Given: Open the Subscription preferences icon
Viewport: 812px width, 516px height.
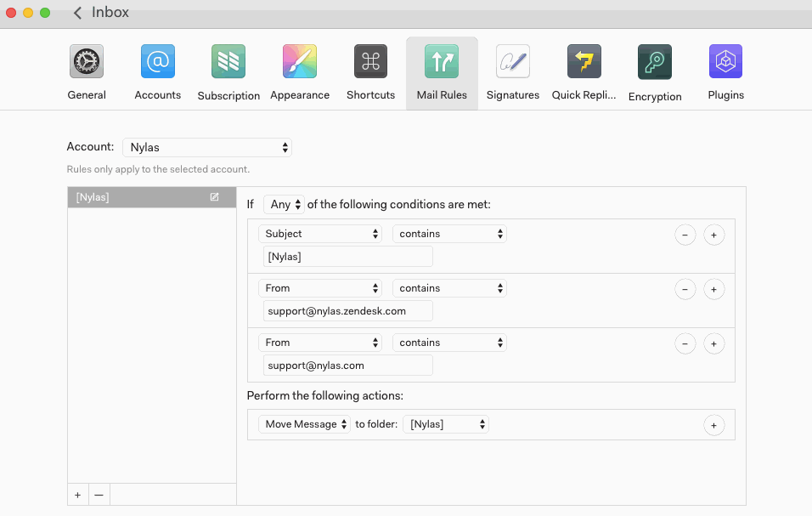Looking at the screenshot, I should pyautogui.click(x=228, y=62).
